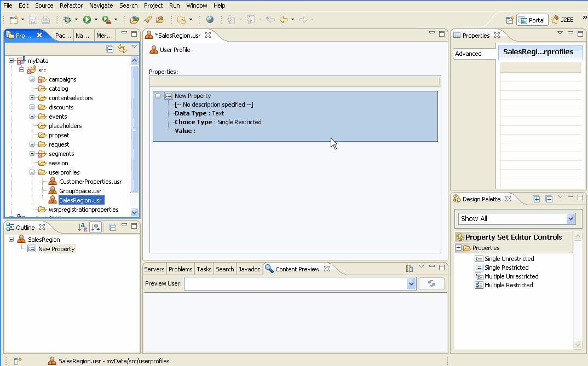Select the catalog folder
Screen dimensions: 588x366
[x=58, y=89]
